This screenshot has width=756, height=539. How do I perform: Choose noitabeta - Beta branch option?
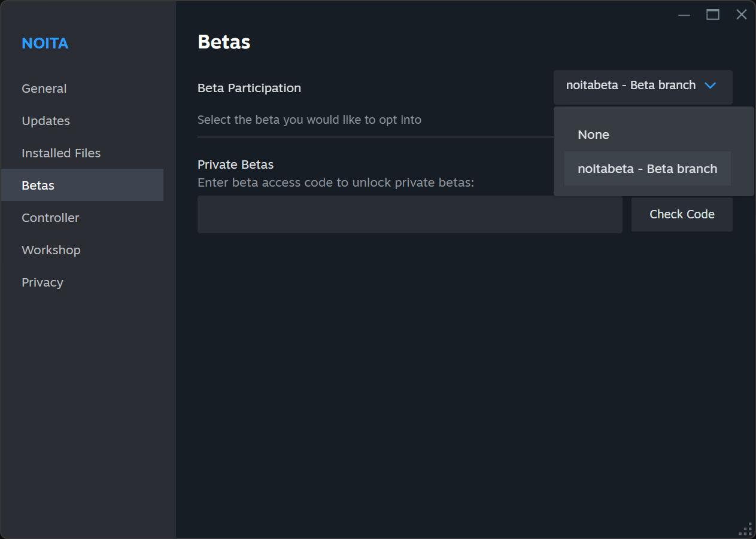coord(647,168)
